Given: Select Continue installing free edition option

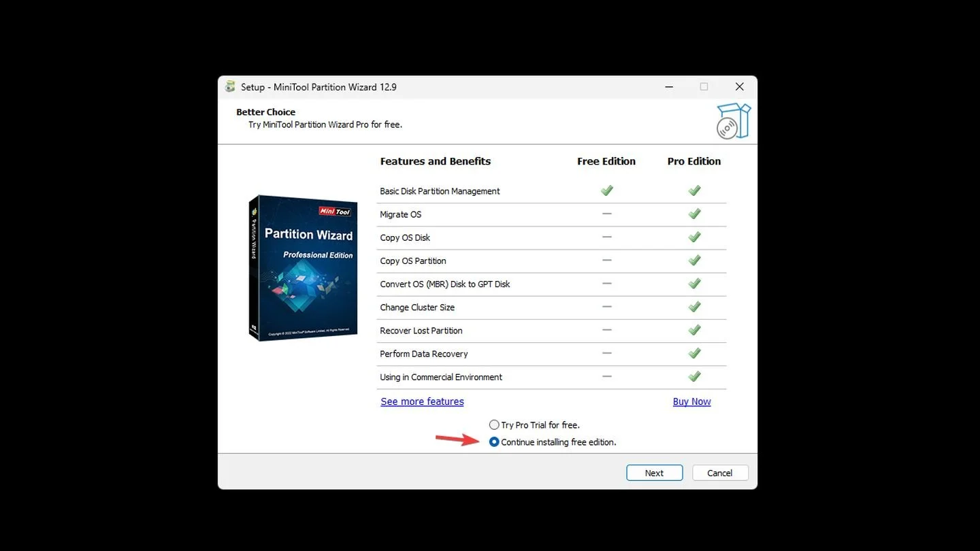Looking at the screenshot, I should pyautogui.click(x=553, y=442).
